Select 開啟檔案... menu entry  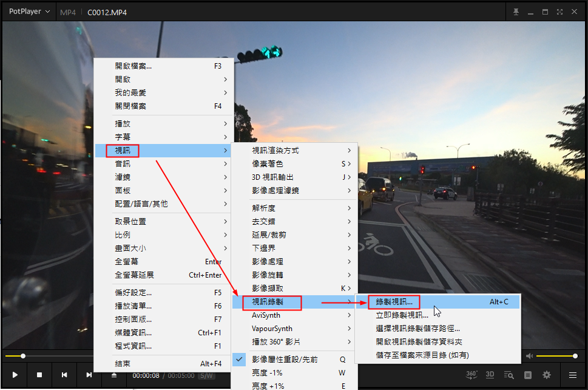point(164,66)
